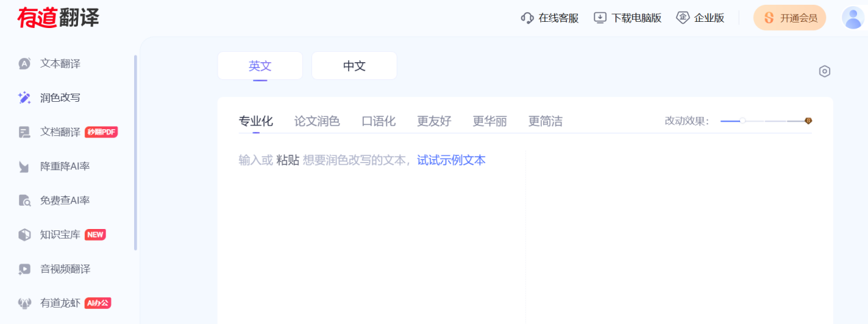Click the sidebar vertical scrollbar
868x324 pixels.
tap(135, 152)
